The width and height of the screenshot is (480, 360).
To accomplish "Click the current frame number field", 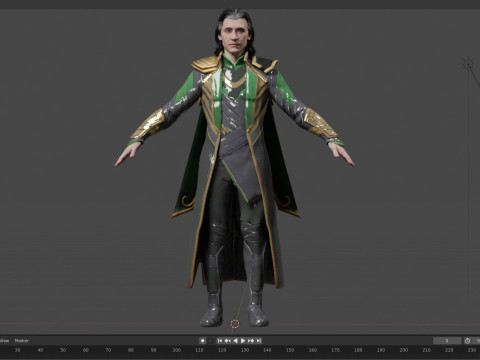I will 447,341.
